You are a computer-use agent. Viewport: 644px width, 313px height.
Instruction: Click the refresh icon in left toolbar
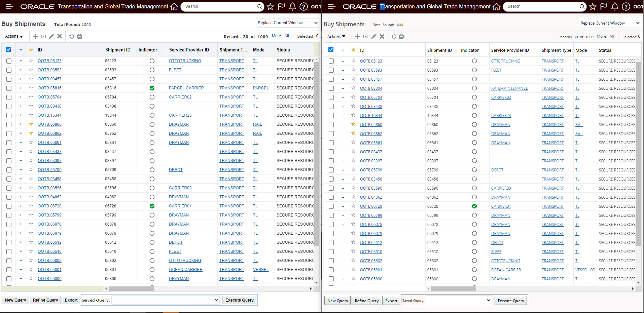click(x=71, y=36)
